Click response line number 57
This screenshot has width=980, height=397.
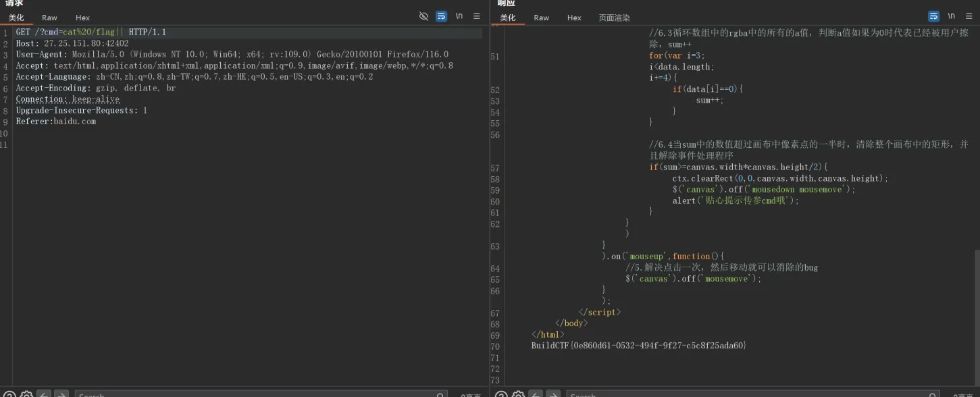click(x=495, y=168)
